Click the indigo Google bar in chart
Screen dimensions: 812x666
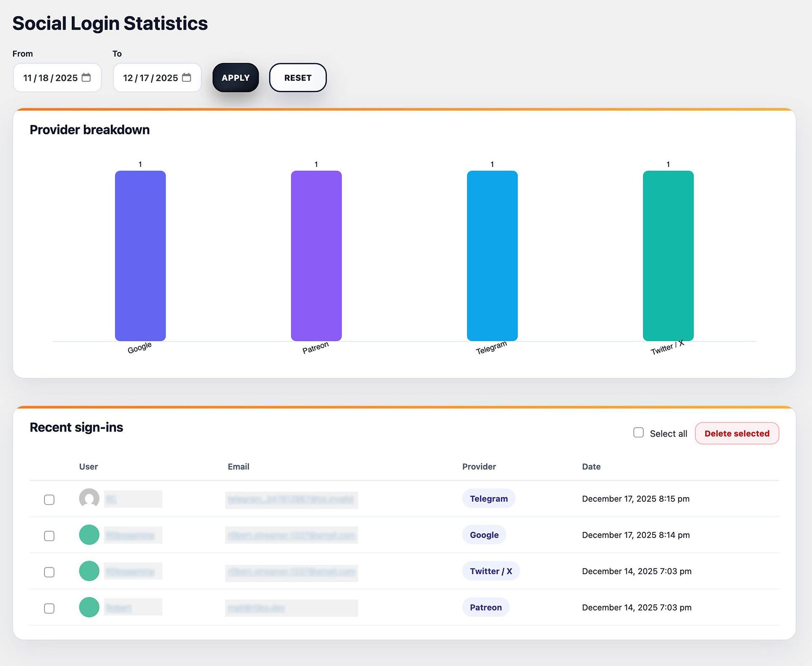tap(140, 256)
